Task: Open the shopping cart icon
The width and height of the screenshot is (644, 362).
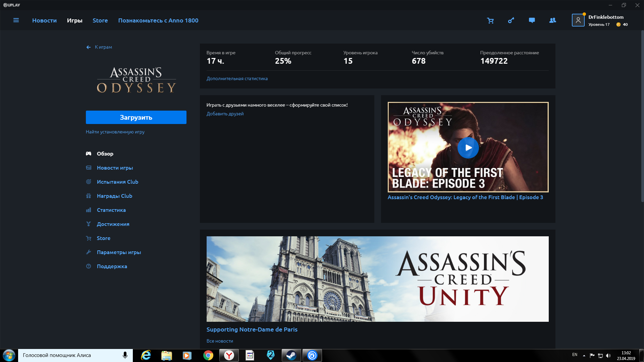Action: coord(490,20)
